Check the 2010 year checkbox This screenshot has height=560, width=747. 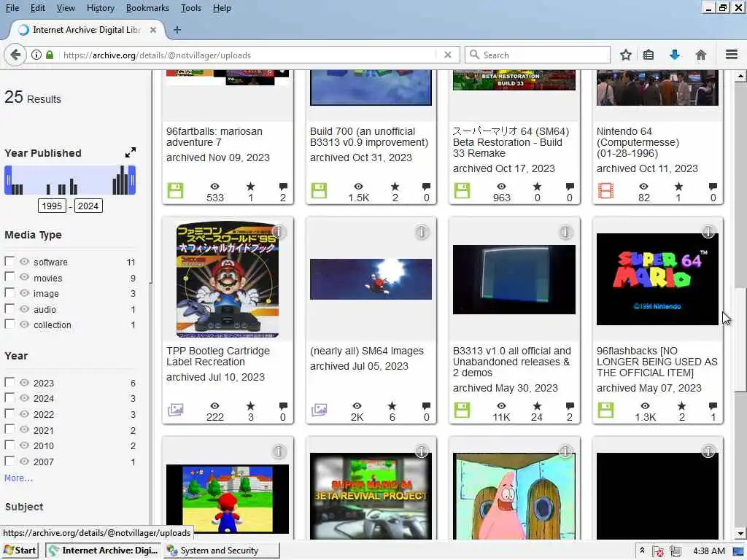coord(9,446)
